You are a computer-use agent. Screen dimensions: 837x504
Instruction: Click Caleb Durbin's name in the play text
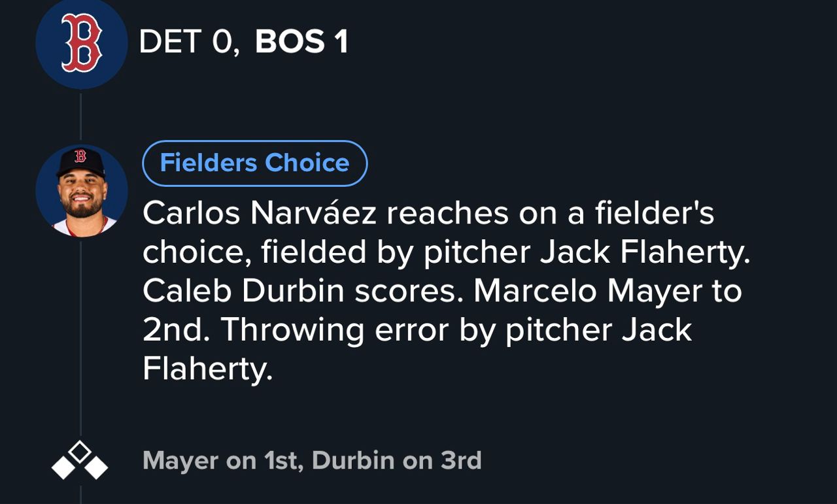[243, 291]
